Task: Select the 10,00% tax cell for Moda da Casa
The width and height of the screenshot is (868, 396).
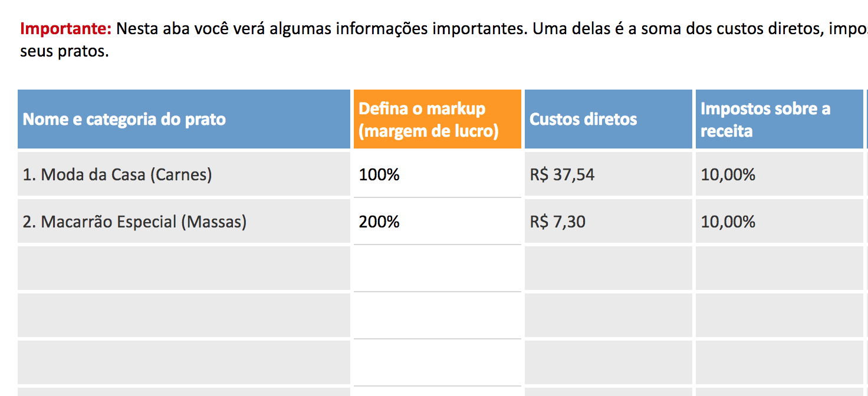Action: click(780, 174)
